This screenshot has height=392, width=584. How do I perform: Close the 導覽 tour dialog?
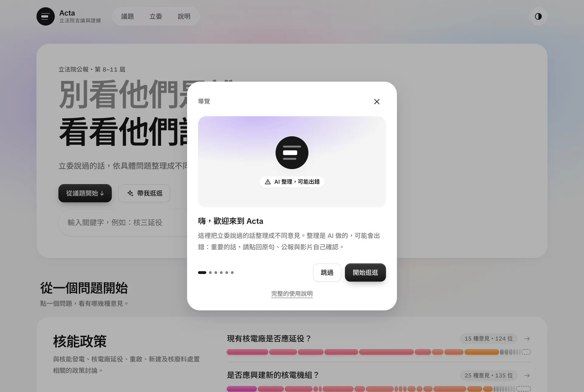[x=377, y=101]
